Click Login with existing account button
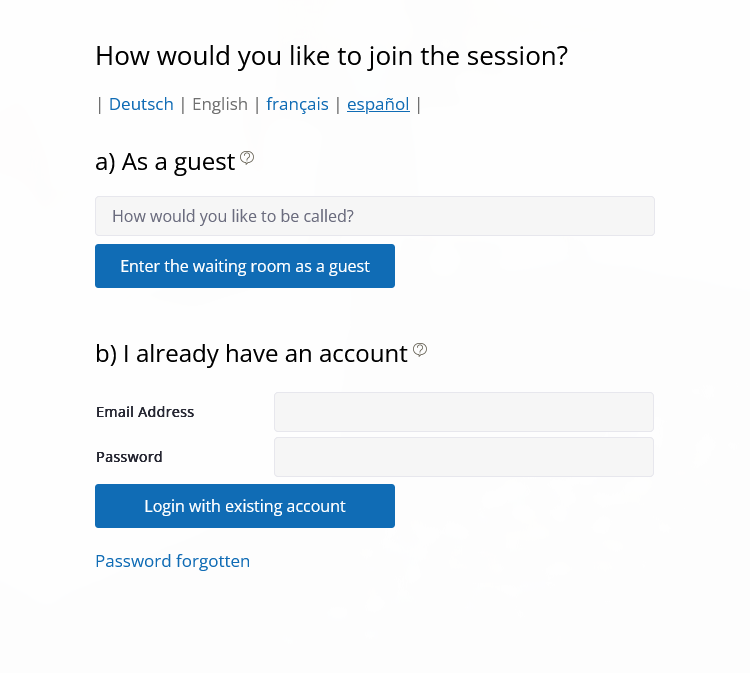750x673 pixels. (245, 506)
